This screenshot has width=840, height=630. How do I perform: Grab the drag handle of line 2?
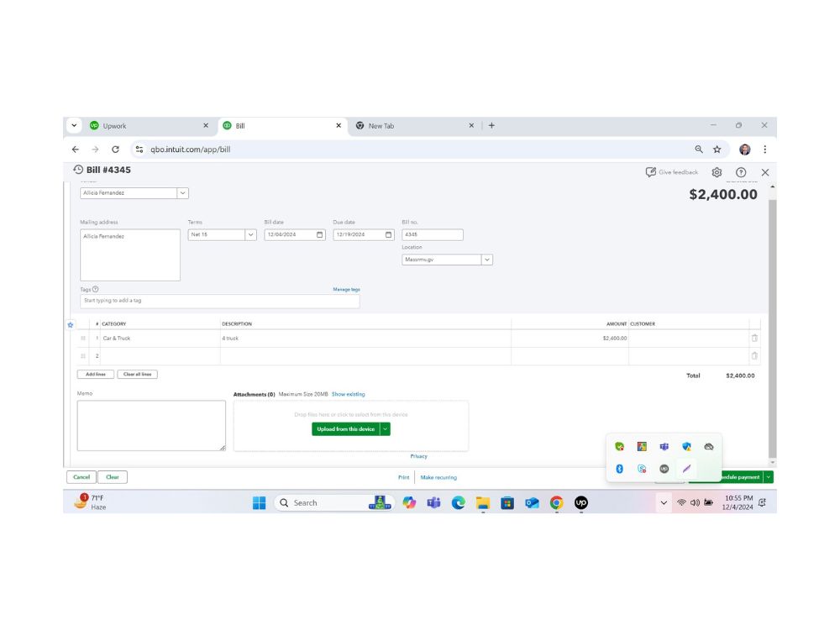pos(83,355)
